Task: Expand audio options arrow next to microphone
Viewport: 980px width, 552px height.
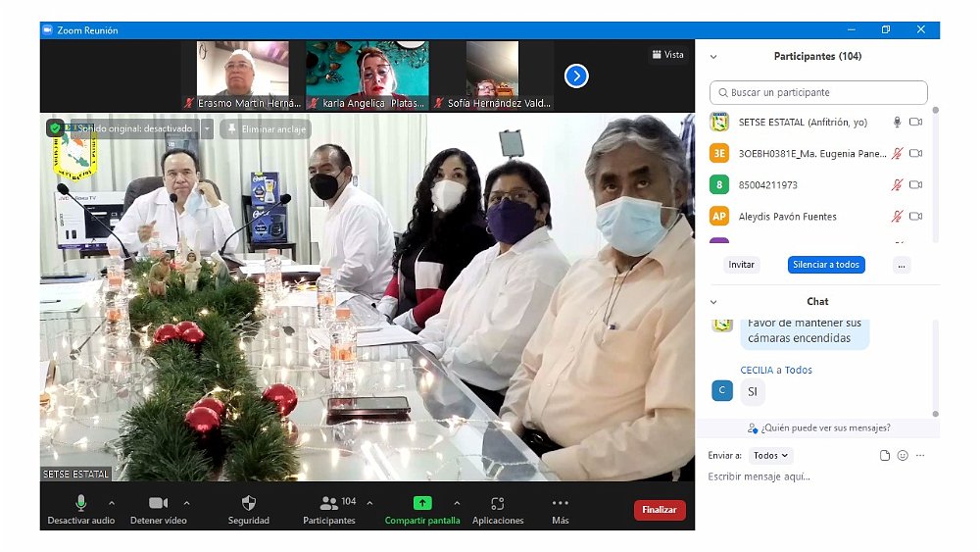Action: [x=111, y=503]
